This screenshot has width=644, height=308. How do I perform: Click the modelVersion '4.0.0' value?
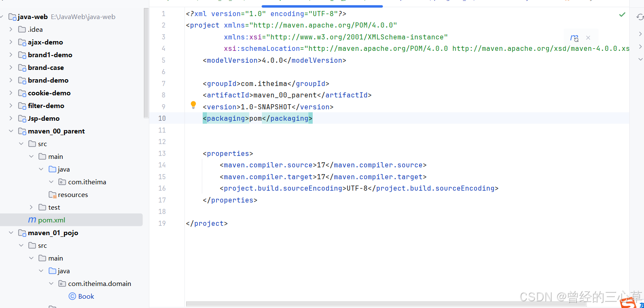click(x=272, y=60)
